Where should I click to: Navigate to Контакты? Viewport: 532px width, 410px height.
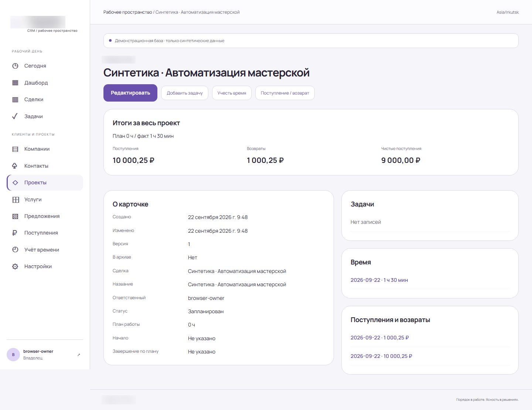[45, 166]
